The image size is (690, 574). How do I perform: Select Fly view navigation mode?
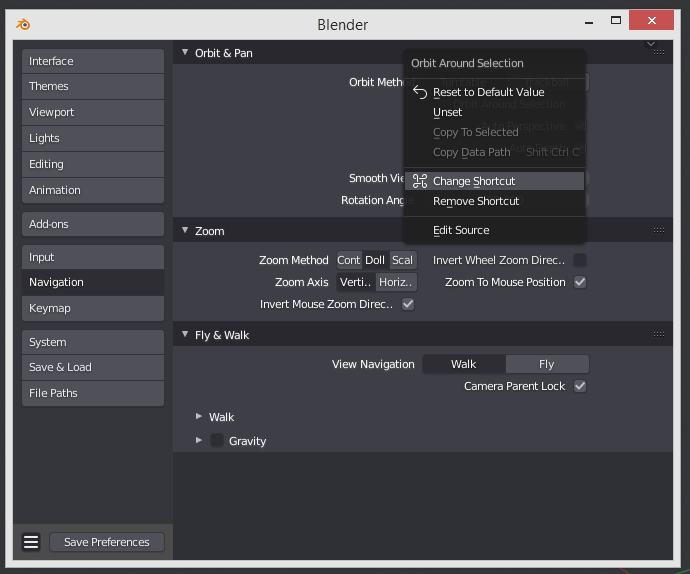coord(547,364)
